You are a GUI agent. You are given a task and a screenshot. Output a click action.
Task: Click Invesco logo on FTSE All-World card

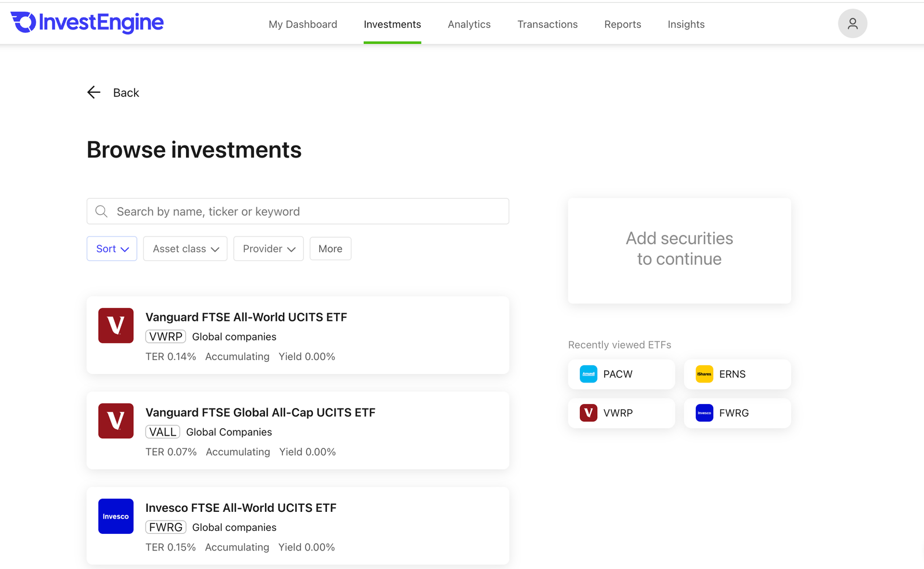116,516
